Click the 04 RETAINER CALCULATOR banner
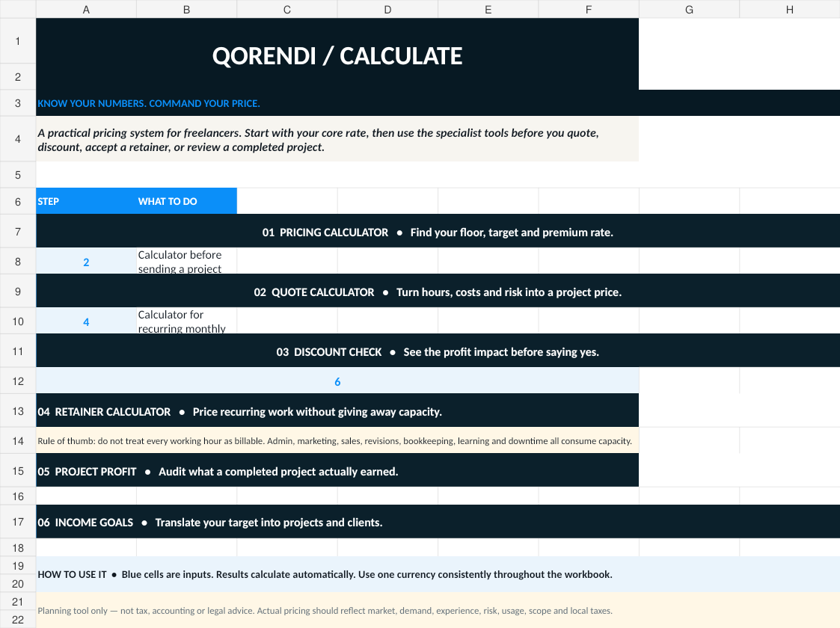 337,410
